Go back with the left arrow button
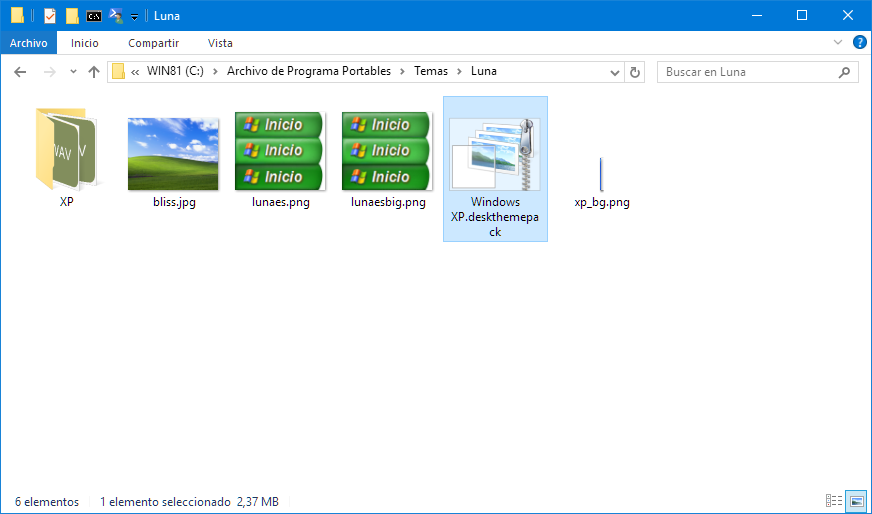 pyautogui.click(x=20, y=72)
